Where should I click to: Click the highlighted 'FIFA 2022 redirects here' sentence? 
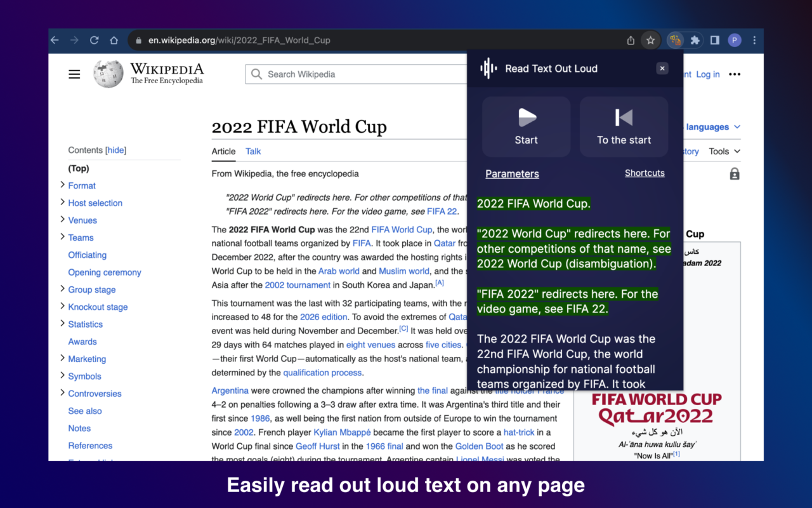pyautogui.click(x=568, y=302)
